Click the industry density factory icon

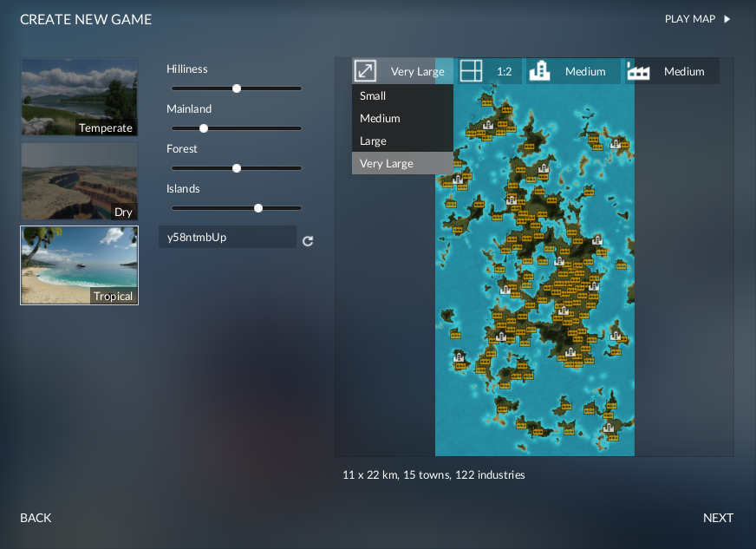click(x=638, y=71)
